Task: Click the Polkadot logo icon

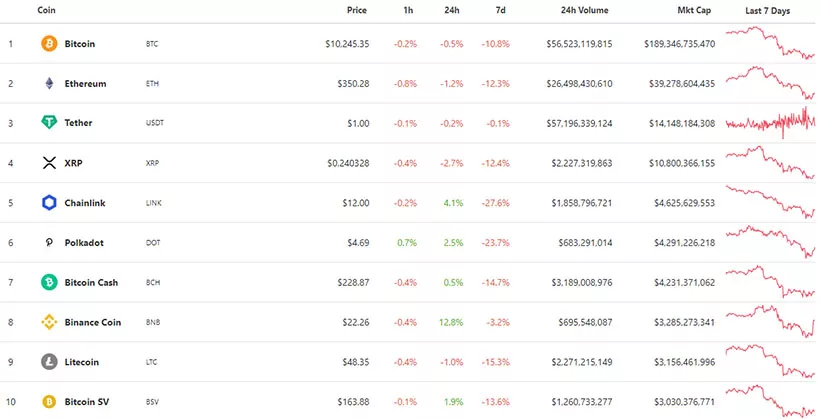Action: click(x=48, y=243)
